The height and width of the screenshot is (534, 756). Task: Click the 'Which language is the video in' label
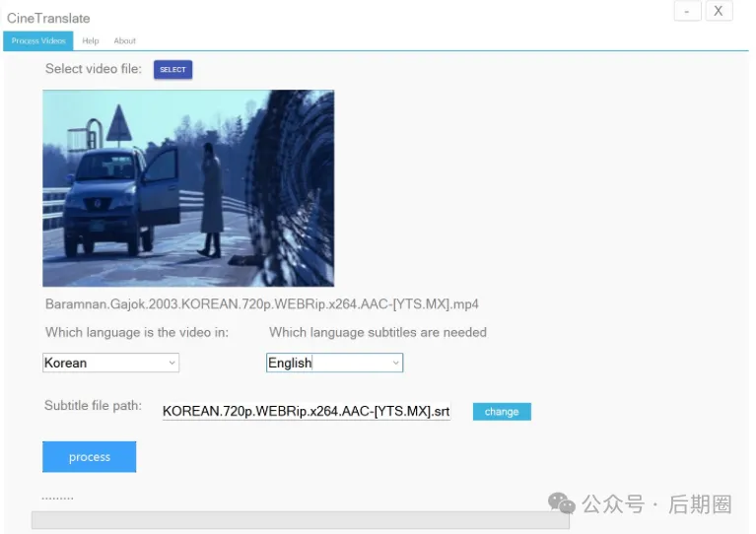137,332
